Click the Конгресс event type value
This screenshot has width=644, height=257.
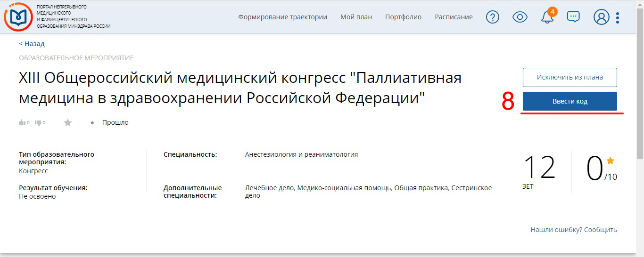tap(33, 171)
